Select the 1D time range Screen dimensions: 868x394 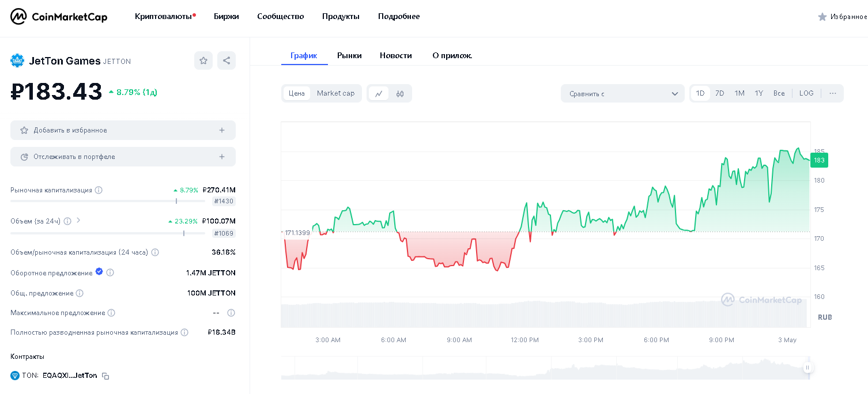point(700,93)
